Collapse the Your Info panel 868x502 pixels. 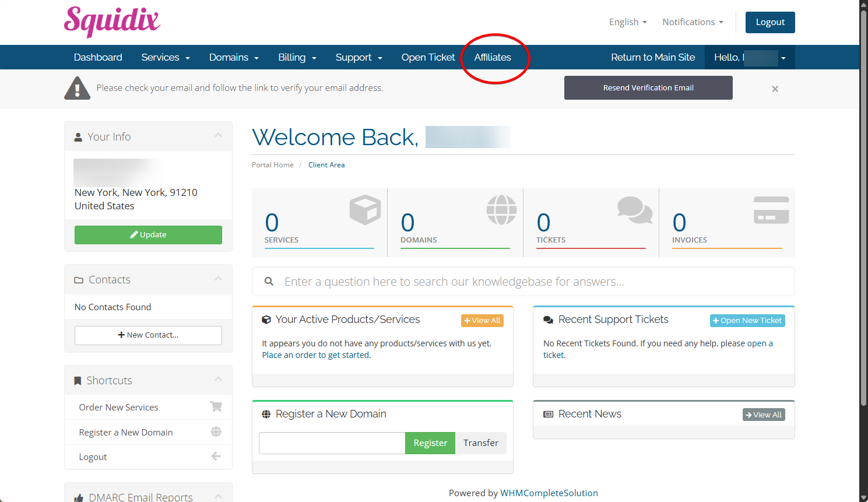(218, 135)
